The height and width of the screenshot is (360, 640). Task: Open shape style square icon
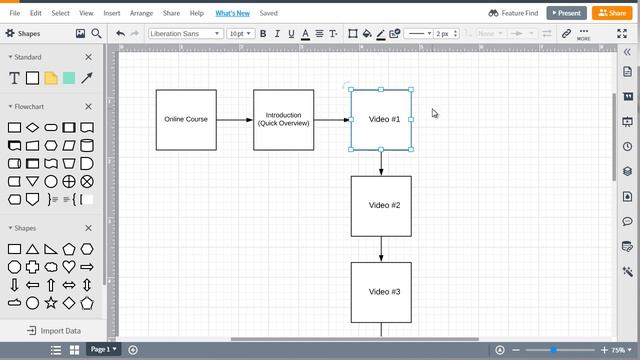coord(353,33)
